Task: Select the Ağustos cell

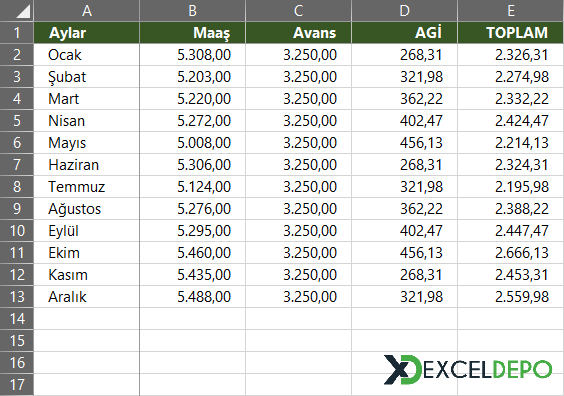Action: click(87, 209)
